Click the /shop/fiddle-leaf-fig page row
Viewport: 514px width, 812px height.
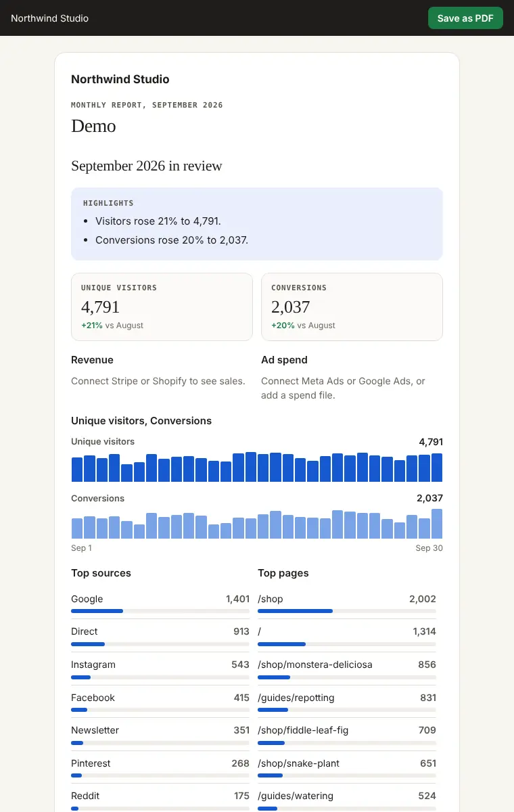coord(347,734)
